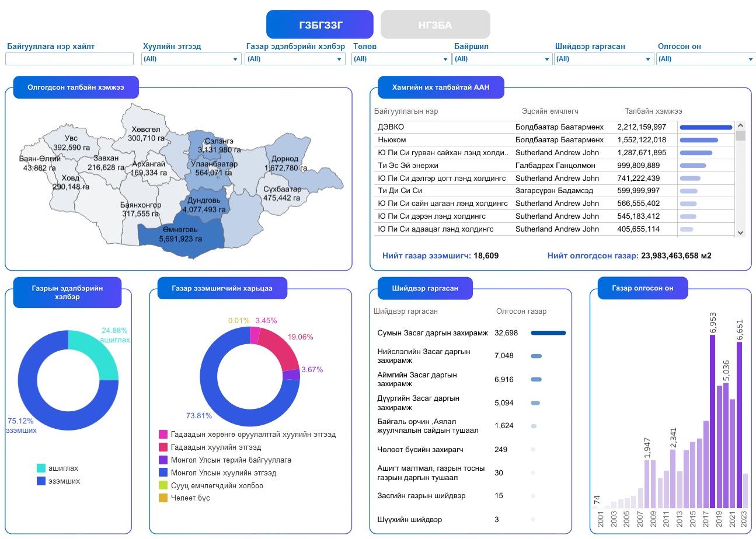This screenshot has width=756, height=539.
Task: Click the Чөлөөт бүс legend swatch
Action: (163, 498)
